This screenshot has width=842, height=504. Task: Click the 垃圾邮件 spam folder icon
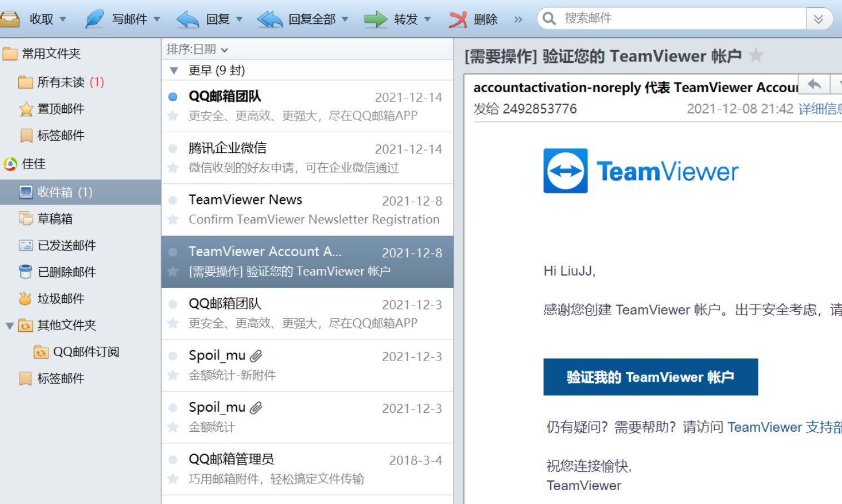(x=26, y=299)
